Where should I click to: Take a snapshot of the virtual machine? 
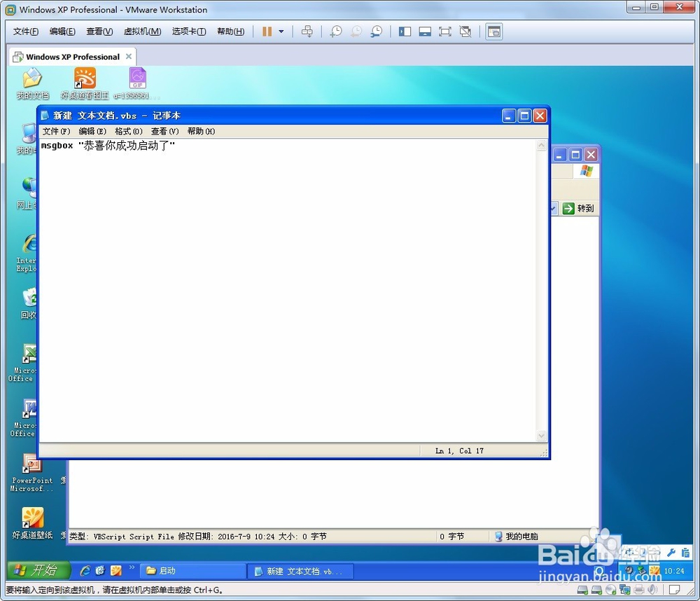tap(336, 32)
